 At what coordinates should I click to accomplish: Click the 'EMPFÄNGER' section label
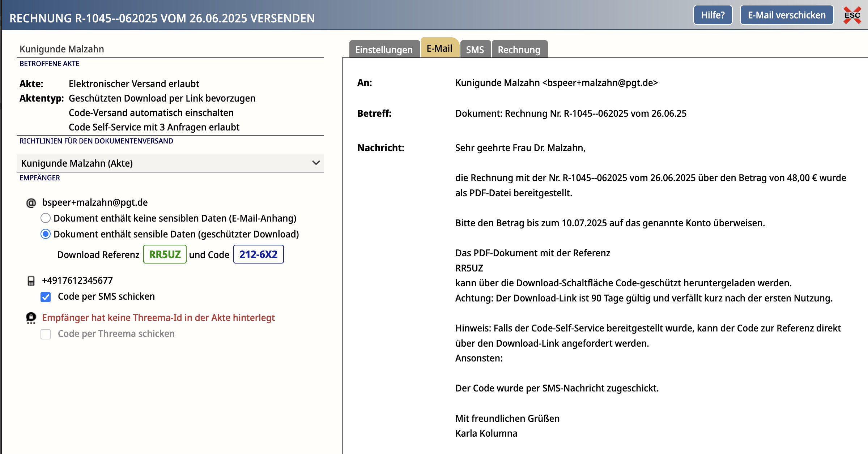point(40,178)
